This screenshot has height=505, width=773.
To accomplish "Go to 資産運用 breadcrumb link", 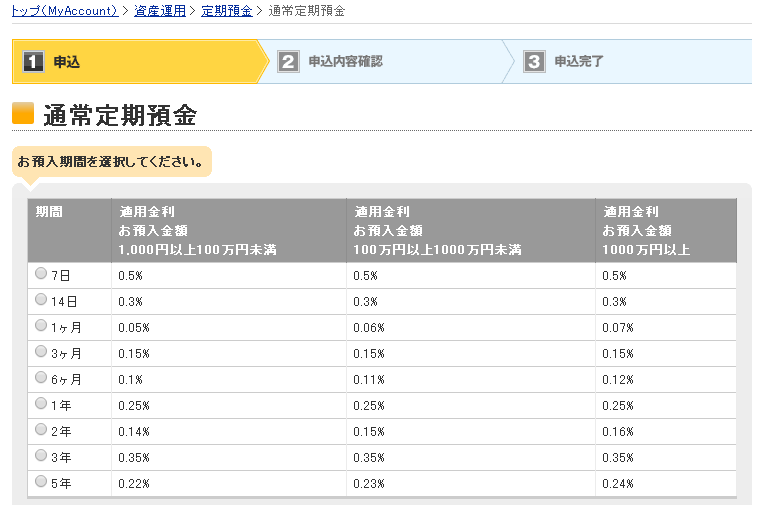I will [x=160, y=11].
